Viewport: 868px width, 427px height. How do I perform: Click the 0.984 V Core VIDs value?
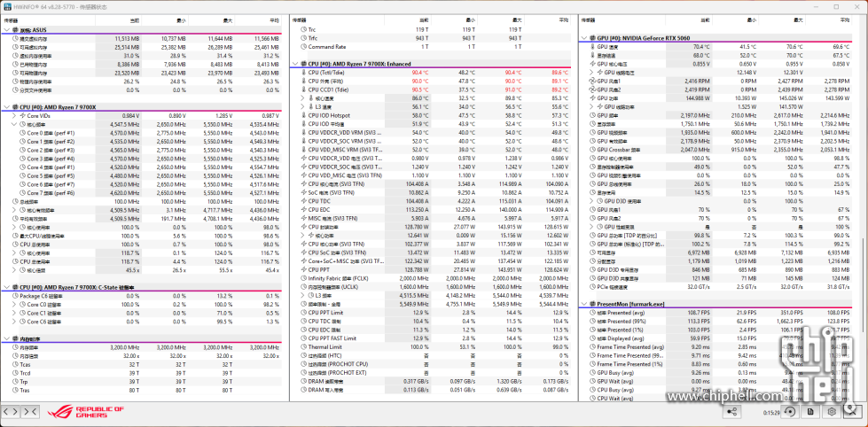[130, 115]
